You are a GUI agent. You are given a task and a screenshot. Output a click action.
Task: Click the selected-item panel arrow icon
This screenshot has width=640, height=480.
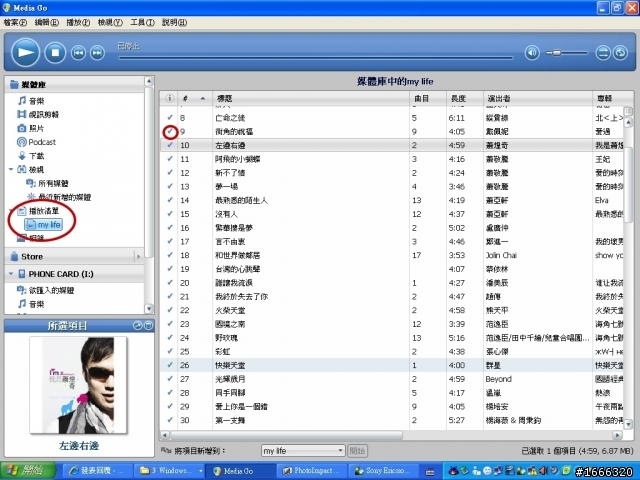point(138,325)
